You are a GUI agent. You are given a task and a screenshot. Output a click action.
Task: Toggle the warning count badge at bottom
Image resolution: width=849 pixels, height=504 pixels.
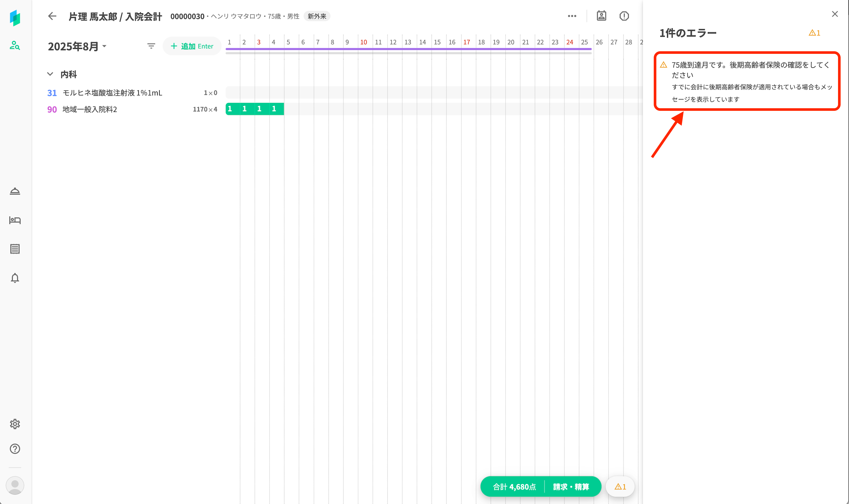click(620, 487)
